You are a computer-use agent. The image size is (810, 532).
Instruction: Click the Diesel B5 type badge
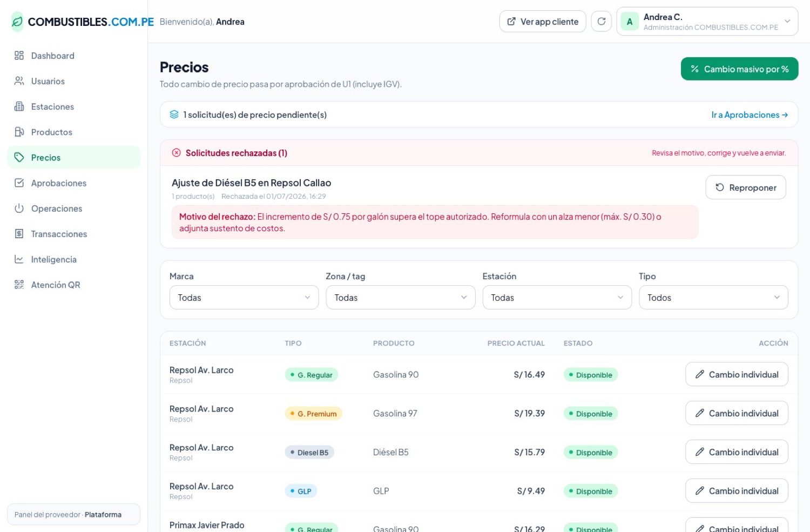[309, 453]
